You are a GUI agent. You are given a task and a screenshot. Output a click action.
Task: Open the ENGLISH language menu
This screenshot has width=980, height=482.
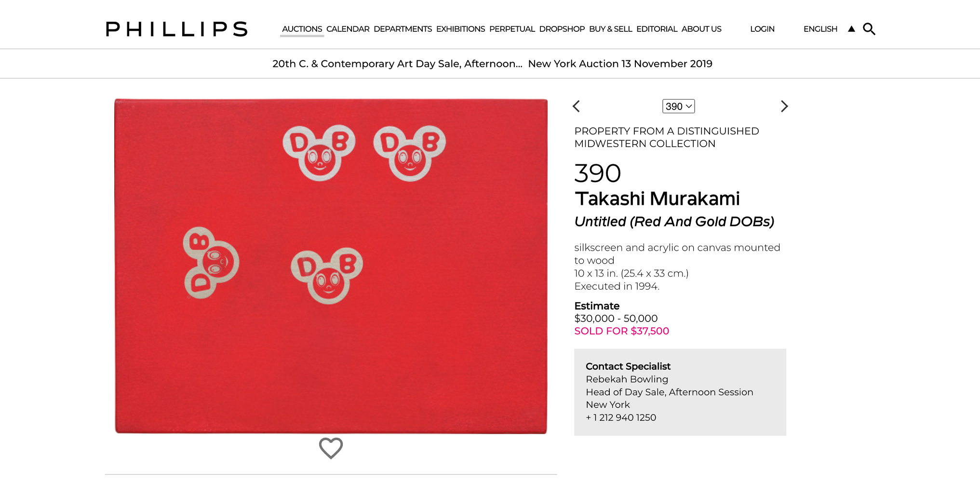tap(820, 29)
